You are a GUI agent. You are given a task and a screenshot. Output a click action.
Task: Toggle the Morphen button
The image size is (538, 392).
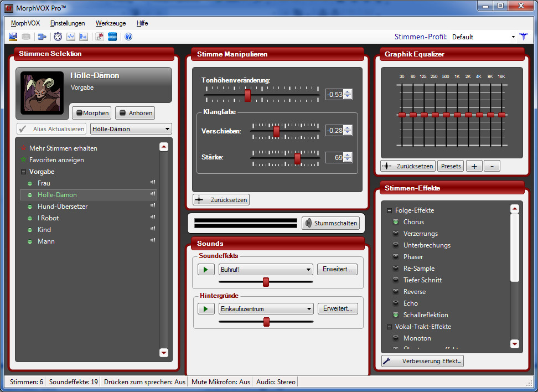pyautogui.click(x=91, y=113)
